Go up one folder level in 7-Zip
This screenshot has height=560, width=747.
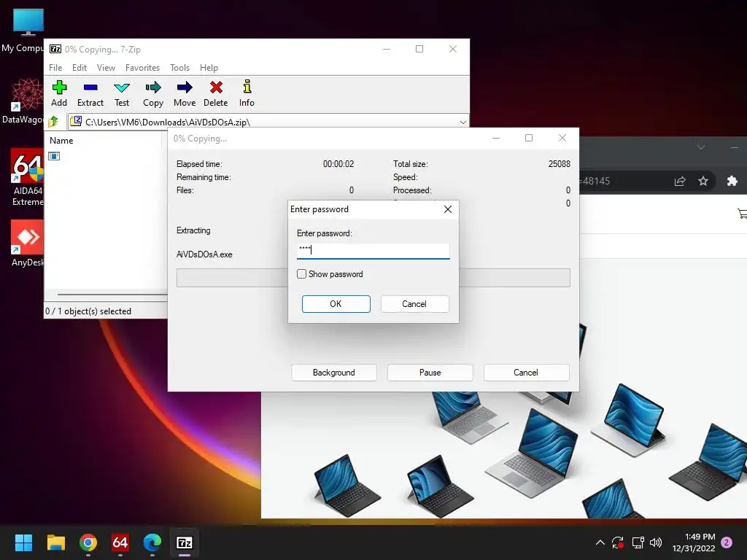[x=53, y=122]
